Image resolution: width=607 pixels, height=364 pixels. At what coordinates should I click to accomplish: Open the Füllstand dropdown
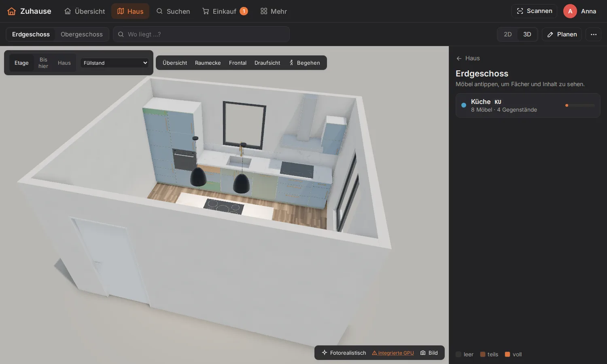point(115,63)
